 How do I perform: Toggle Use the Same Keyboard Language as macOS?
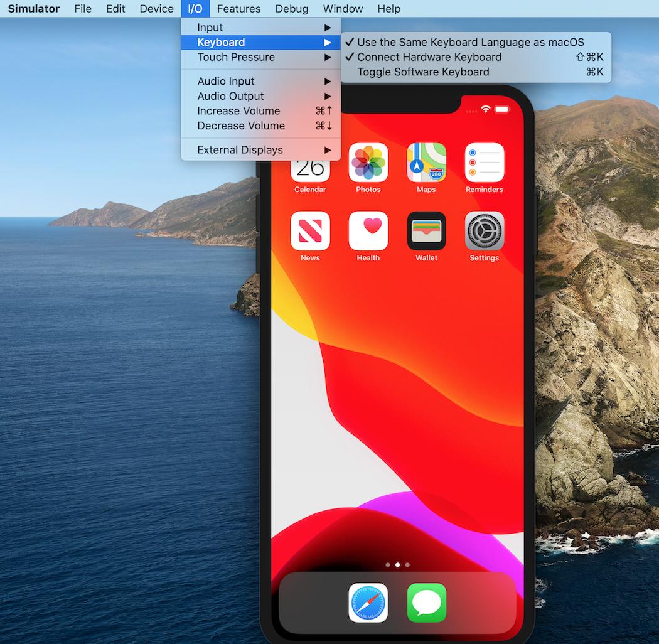(470, 42)
